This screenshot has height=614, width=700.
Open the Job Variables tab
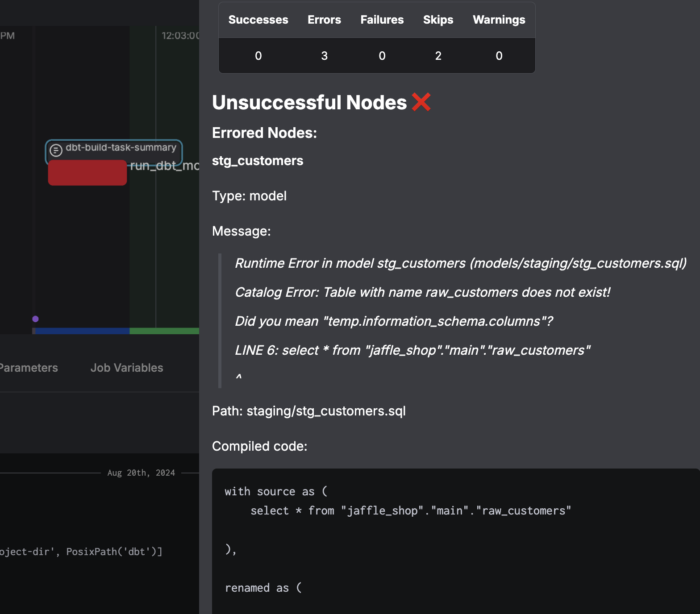[127, 368]
